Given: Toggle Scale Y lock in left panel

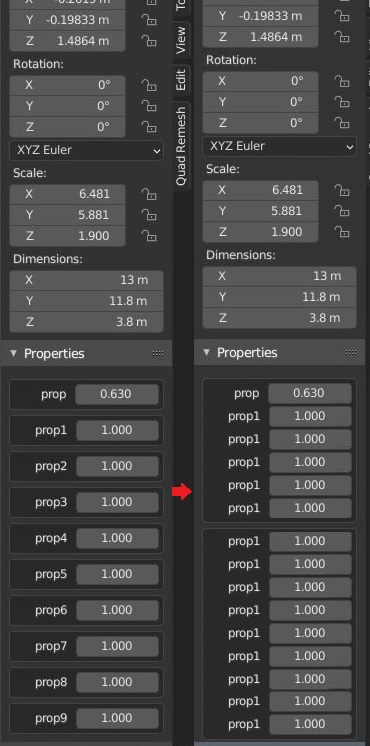Looking at the screenshot, I should (x=149, y=215).
